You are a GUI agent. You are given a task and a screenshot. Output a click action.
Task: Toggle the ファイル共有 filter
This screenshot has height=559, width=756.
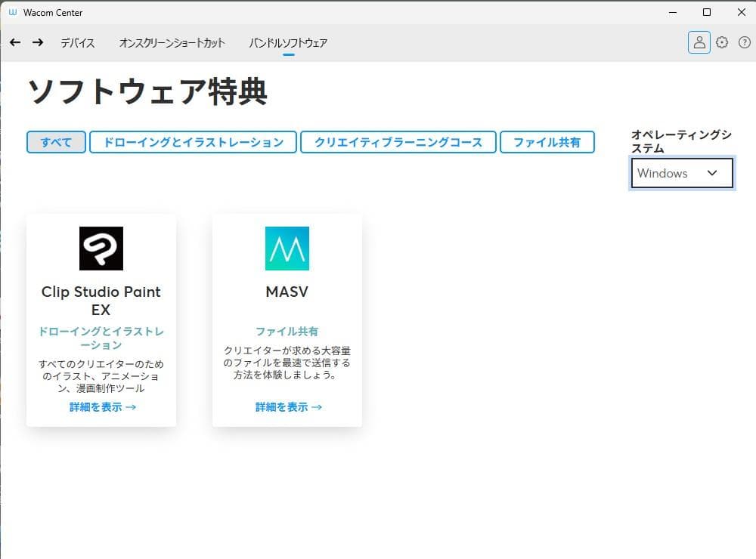pyautogui.click(x=548, y=142)
